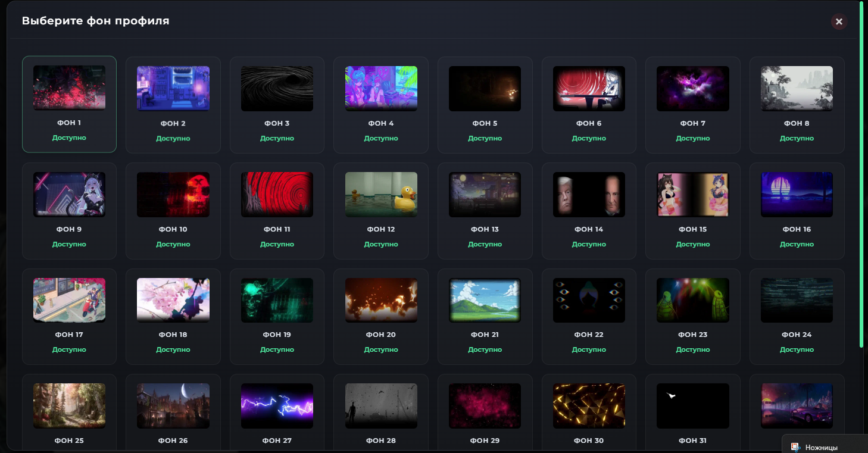Click the "ФОН 19" label text
The image size is (868, 453).
click(x=277, y=335)
